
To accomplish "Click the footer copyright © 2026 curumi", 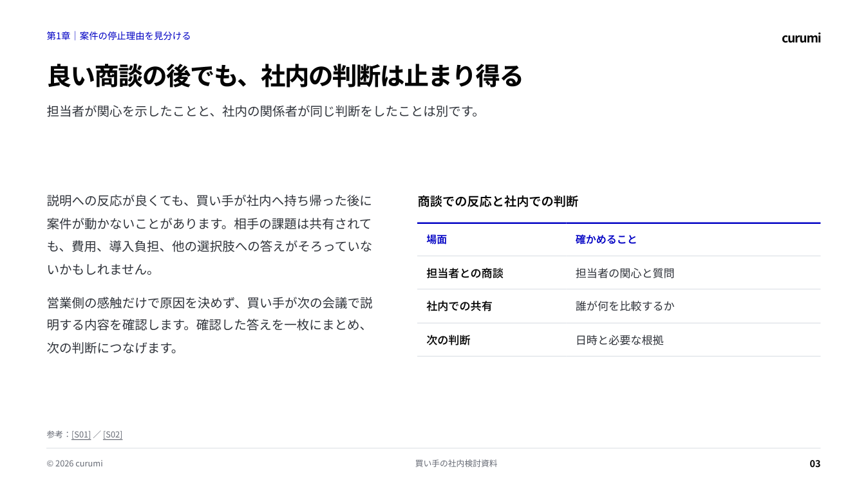I will (x=75, y=463).
